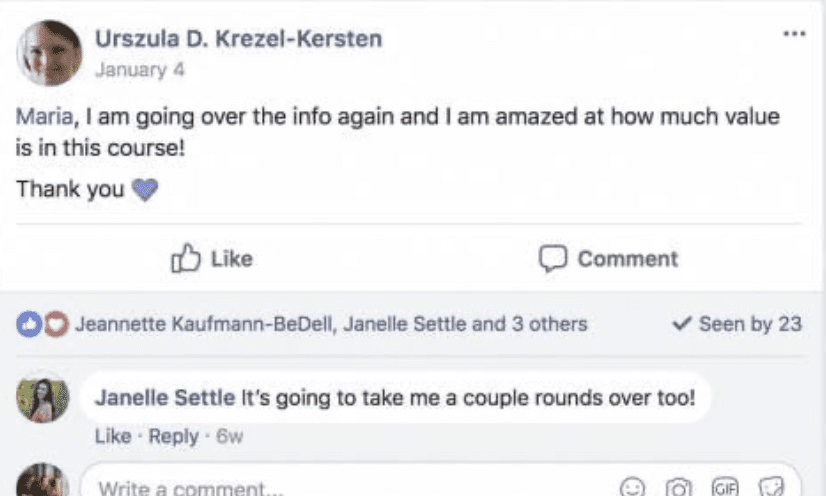826x496 pixels.
Task: Open the post options three-dot menu
Action: [794, 35]
